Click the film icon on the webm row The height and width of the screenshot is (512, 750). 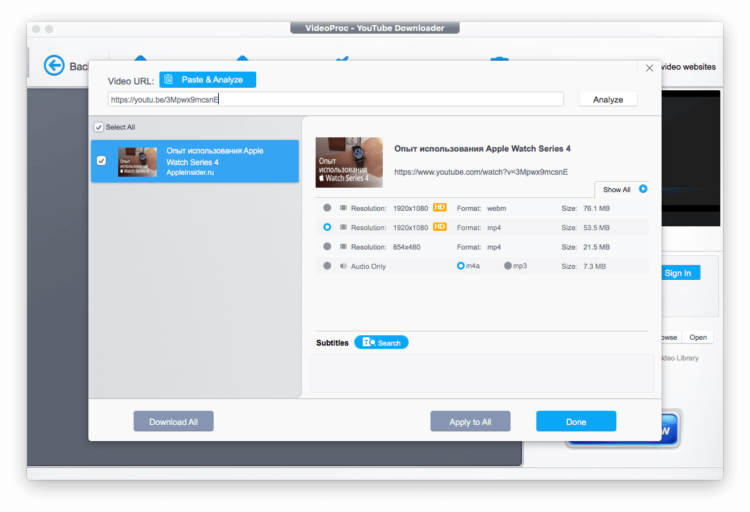[x=343, y=208]
